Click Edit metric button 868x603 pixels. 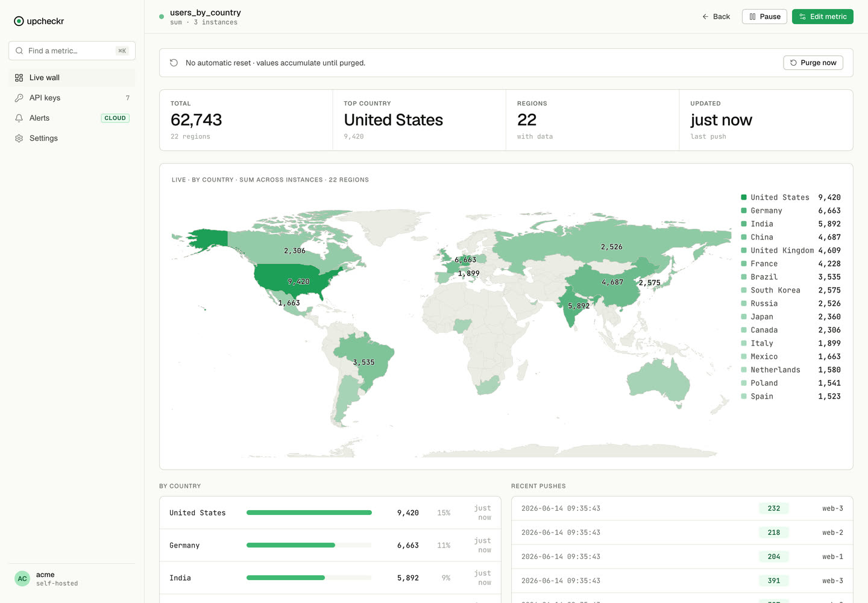point(823,17)
